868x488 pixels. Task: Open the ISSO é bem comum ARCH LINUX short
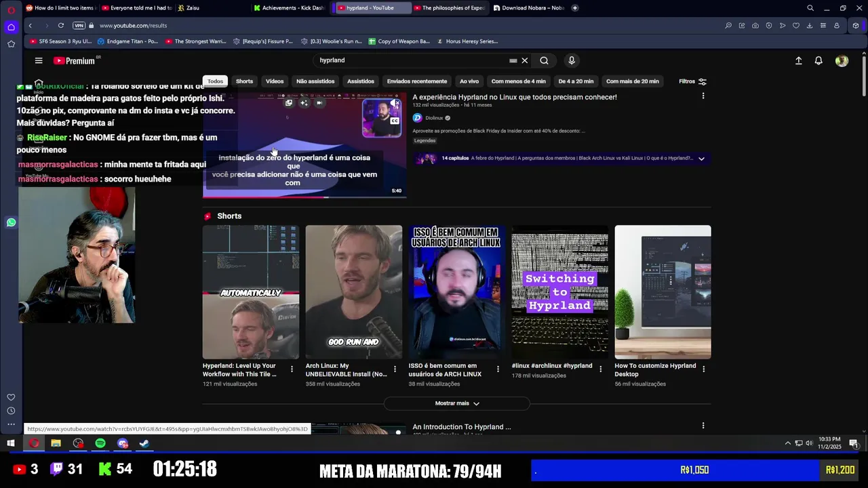pyautogui.click(x=456, y=291)
